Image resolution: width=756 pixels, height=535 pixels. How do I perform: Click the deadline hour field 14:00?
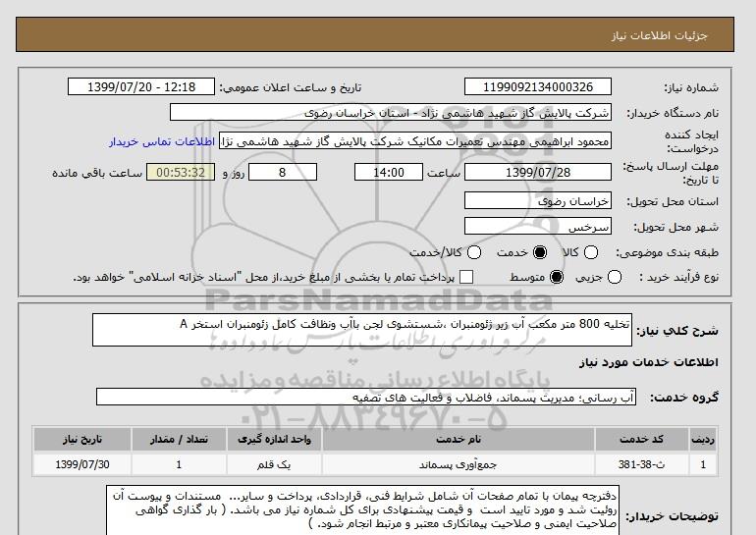389,172
